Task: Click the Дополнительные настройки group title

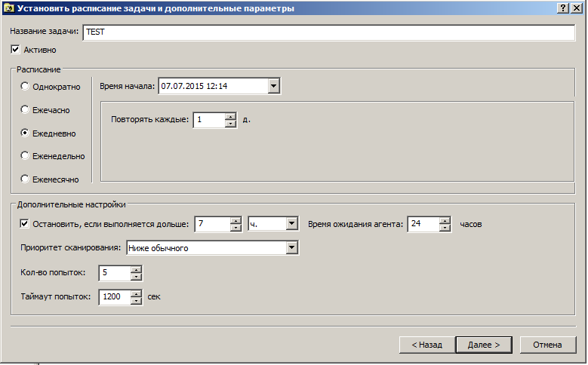Action: coord(71,204)
